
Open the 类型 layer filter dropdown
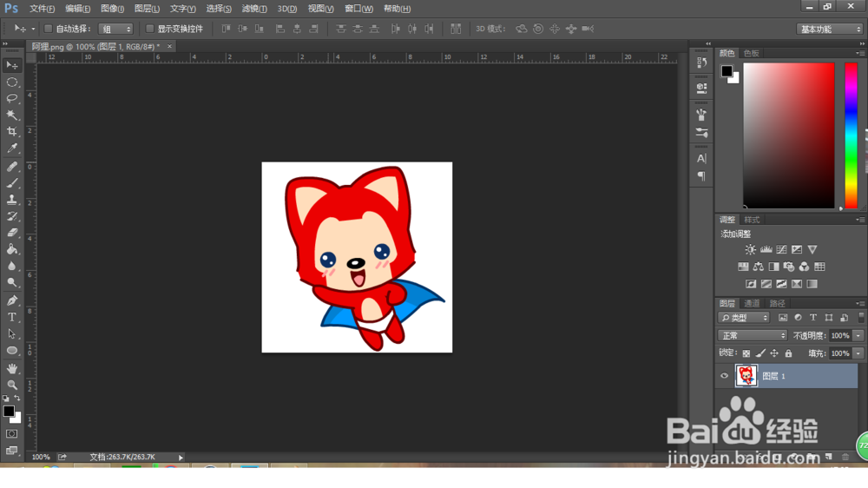[x=744, y=318]
